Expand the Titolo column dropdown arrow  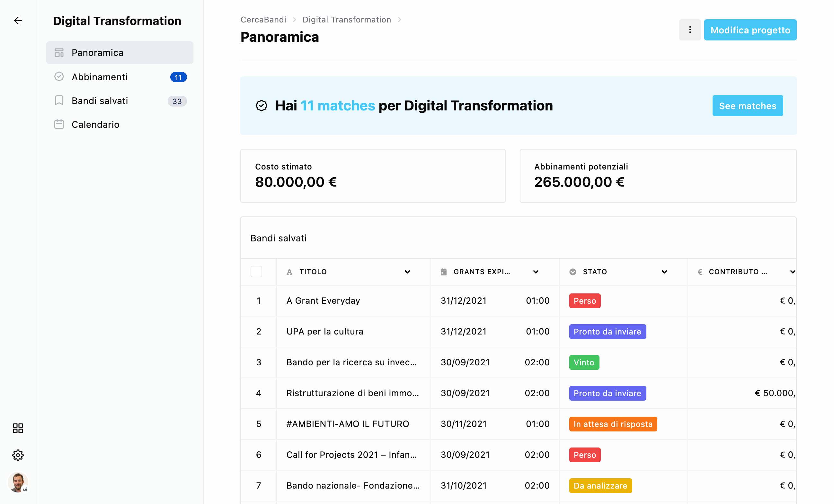pyautogui.click(x=407, y=272)
